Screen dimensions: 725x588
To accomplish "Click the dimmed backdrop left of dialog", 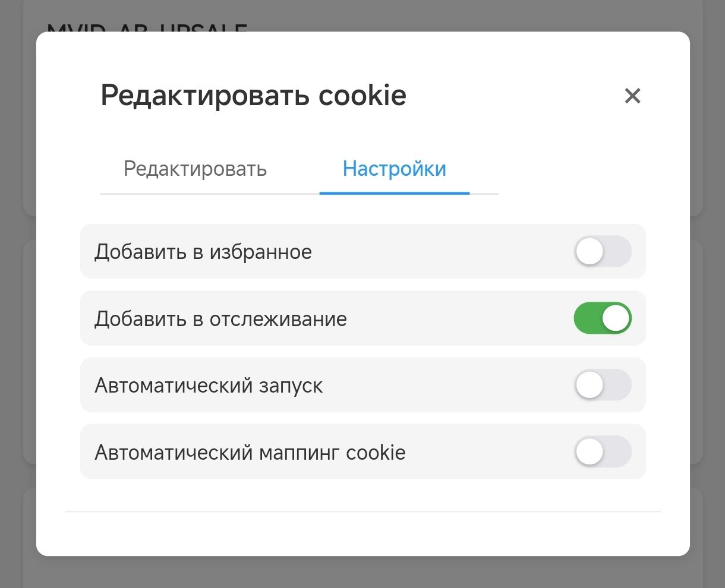I will click(18, 297).
